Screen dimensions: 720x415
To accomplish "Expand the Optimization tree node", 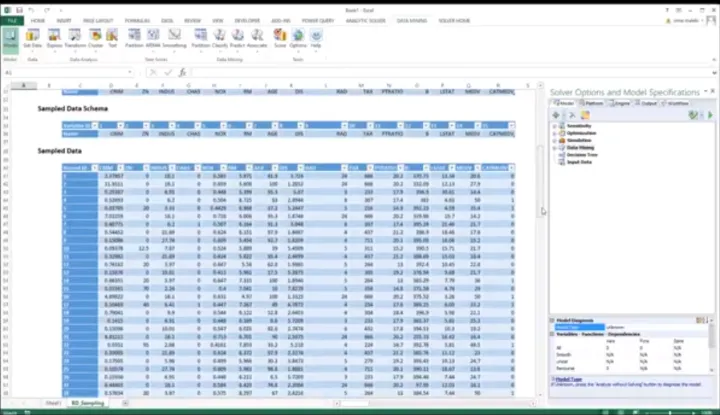I will point(554,133).
